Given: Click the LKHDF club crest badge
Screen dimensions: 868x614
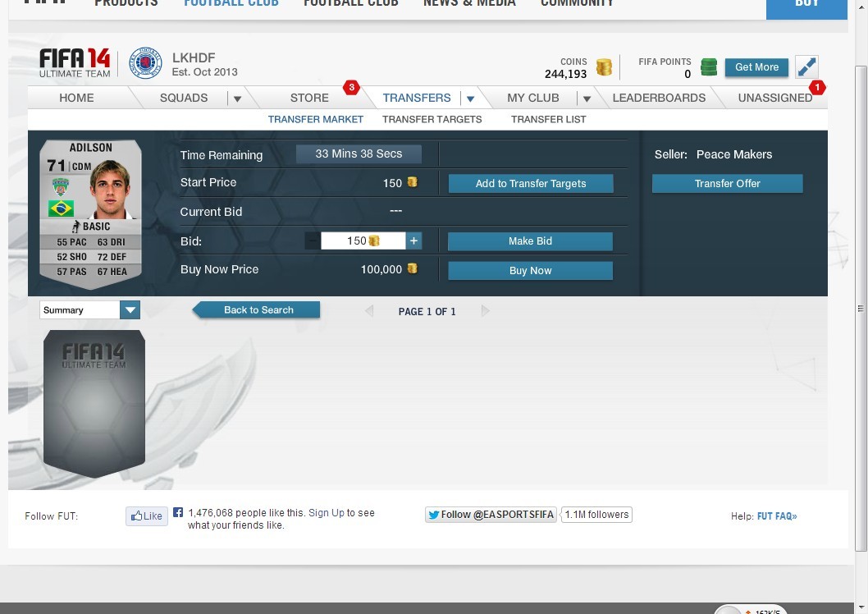Looking at the screenshot, I should 145,63.
